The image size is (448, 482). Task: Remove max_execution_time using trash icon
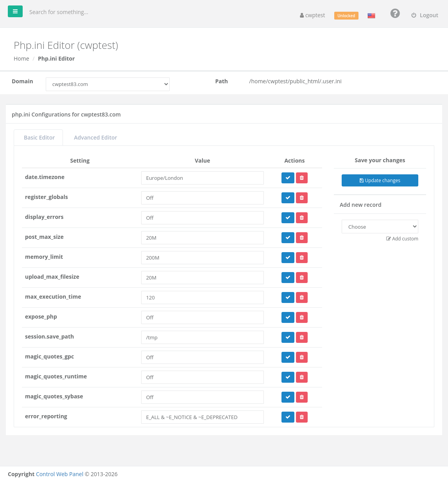coord(302,297)
